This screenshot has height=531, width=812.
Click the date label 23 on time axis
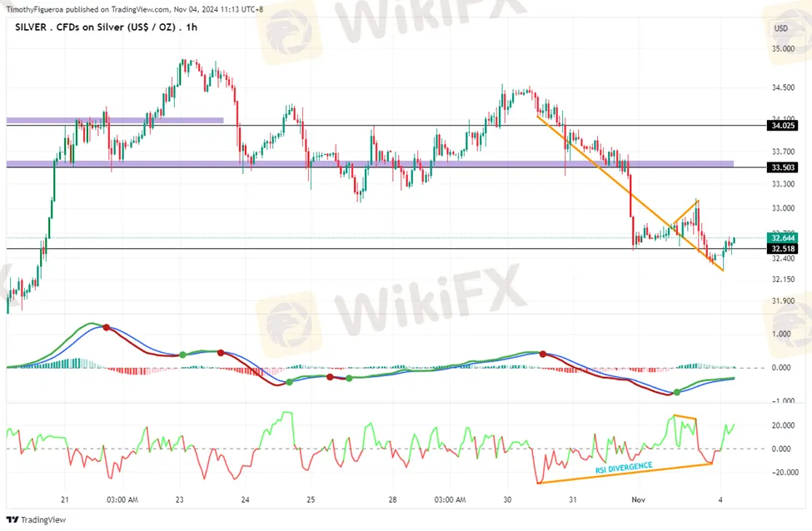click(x=179, y=499)
